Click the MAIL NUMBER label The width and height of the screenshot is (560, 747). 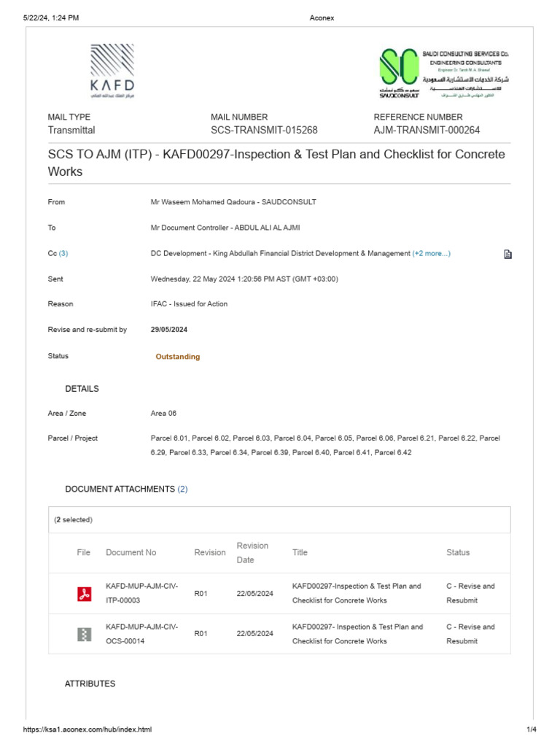tap(239, 117)
